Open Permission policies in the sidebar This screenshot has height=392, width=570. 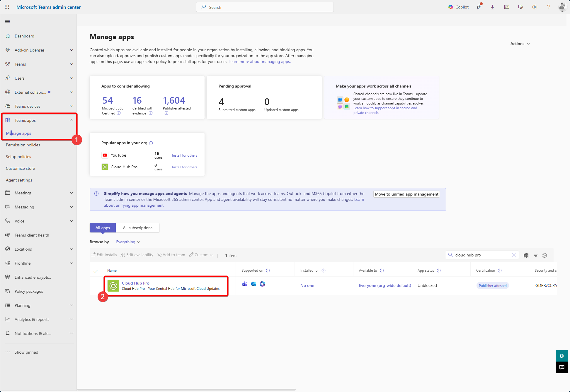(23, 145)
